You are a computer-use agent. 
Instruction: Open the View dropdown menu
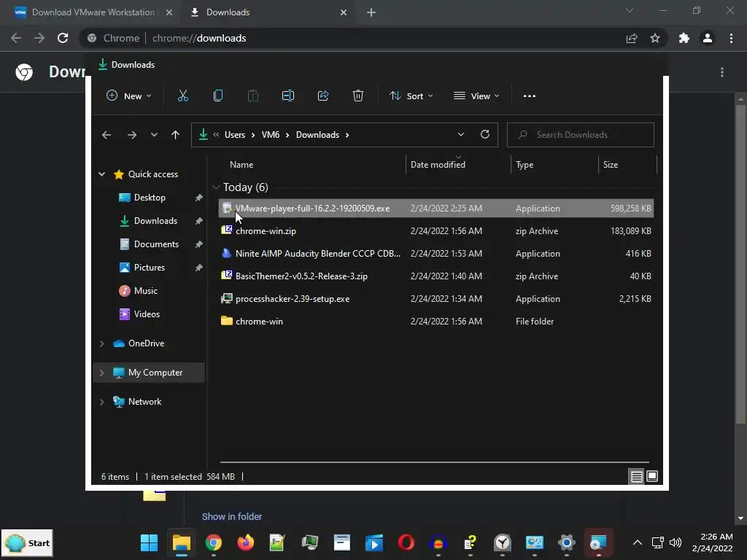pyautogui.click(x=476, y=96)
